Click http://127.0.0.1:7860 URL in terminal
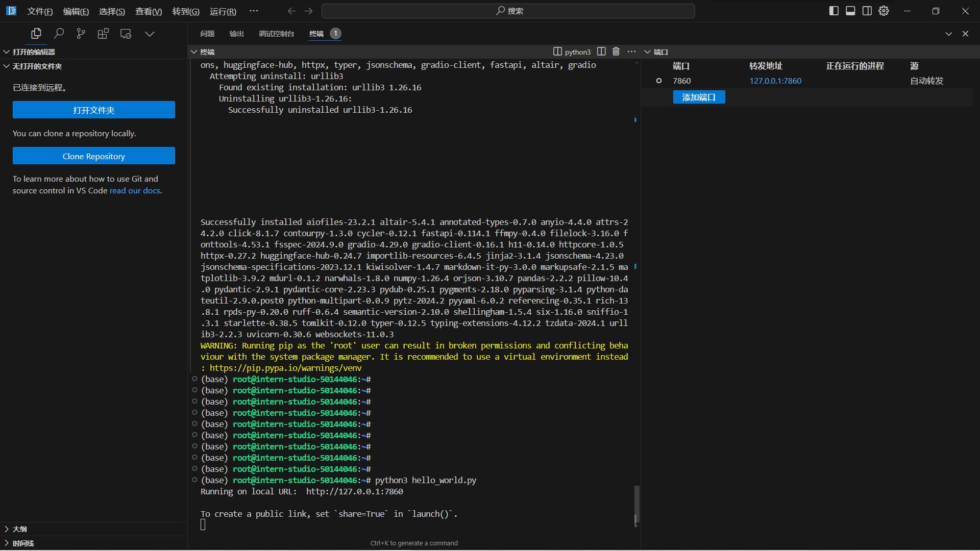 355,491
